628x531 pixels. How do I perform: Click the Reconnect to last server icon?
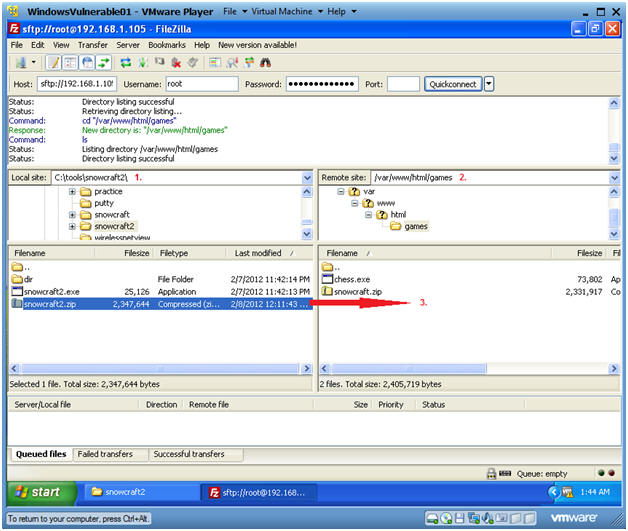click(193, 62)
